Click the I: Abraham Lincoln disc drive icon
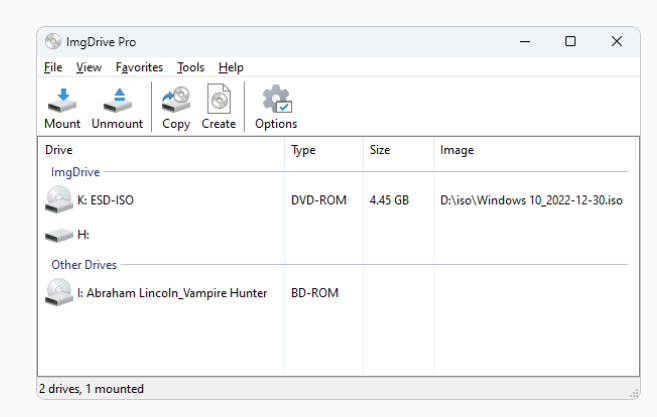 [59, 293]
